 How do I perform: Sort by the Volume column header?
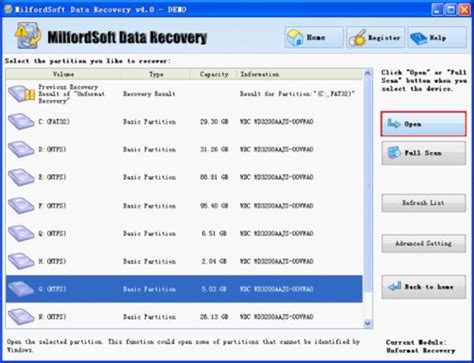(x=63, y=74)
